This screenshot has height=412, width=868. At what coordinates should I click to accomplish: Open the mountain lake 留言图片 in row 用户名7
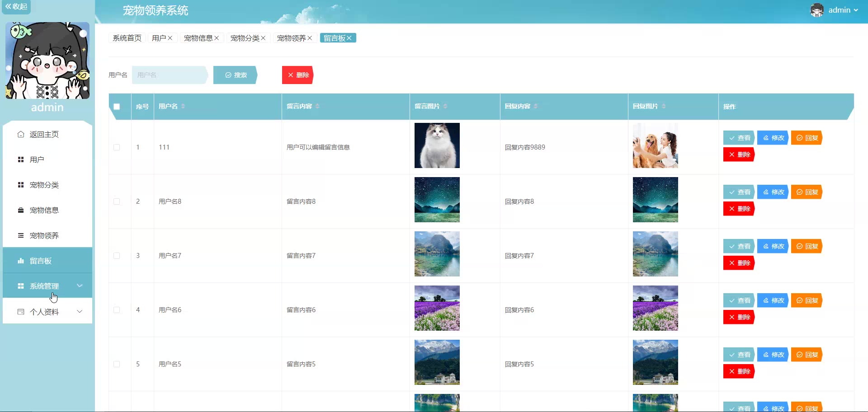[x=437, y=254]
